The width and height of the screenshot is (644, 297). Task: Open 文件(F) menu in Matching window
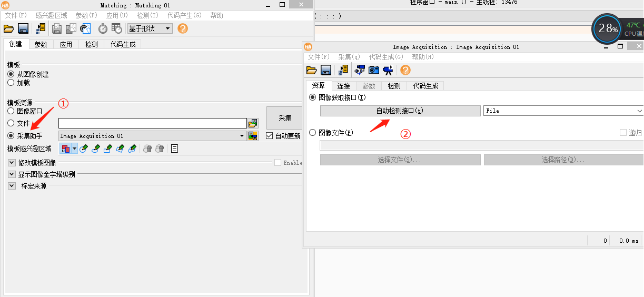[16, 15]
